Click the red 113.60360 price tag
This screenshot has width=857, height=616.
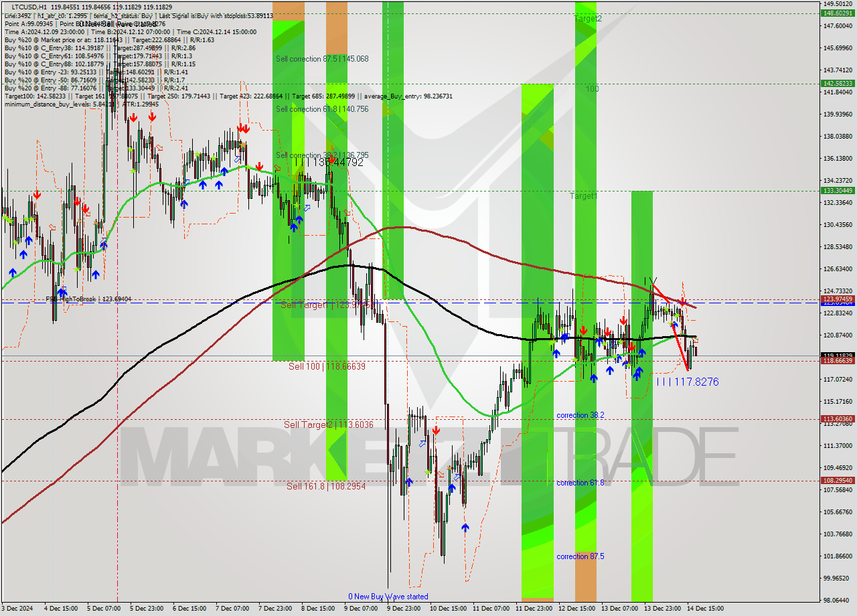(x=838, y=418)
